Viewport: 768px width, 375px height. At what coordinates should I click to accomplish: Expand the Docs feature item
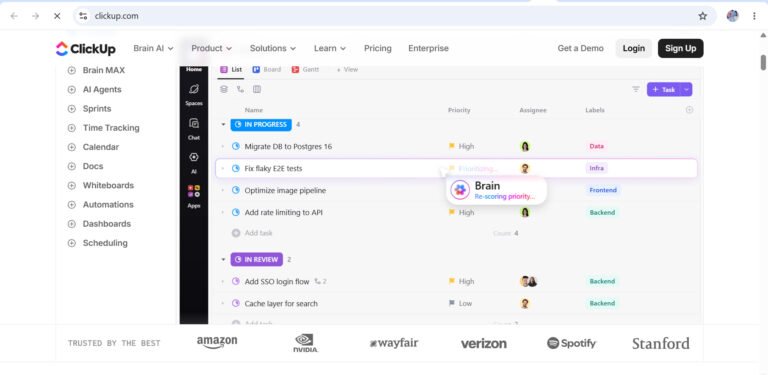point(72,166)
